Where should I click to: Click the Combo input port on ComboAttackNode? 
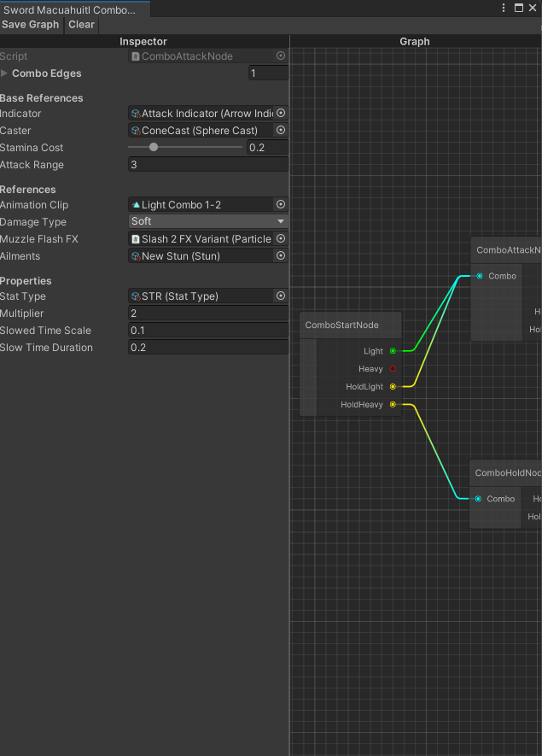pyautogui.click(x=480, y=276)
